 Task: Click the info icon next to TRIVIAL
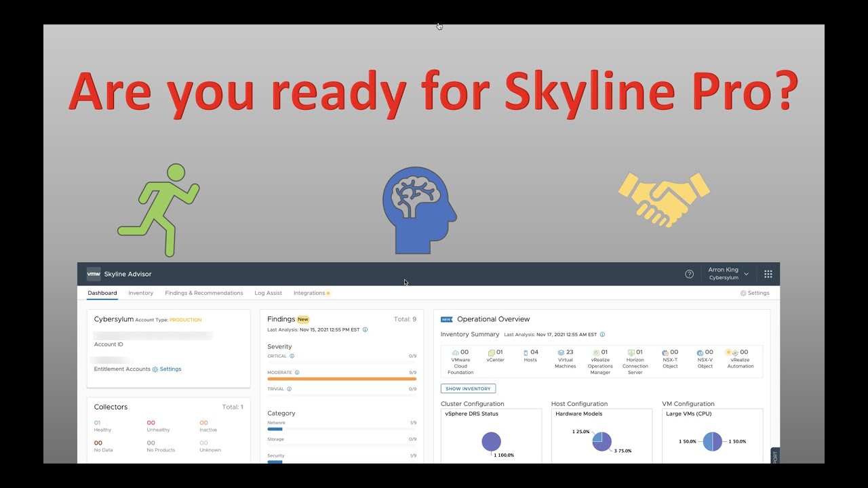[289, 389]
